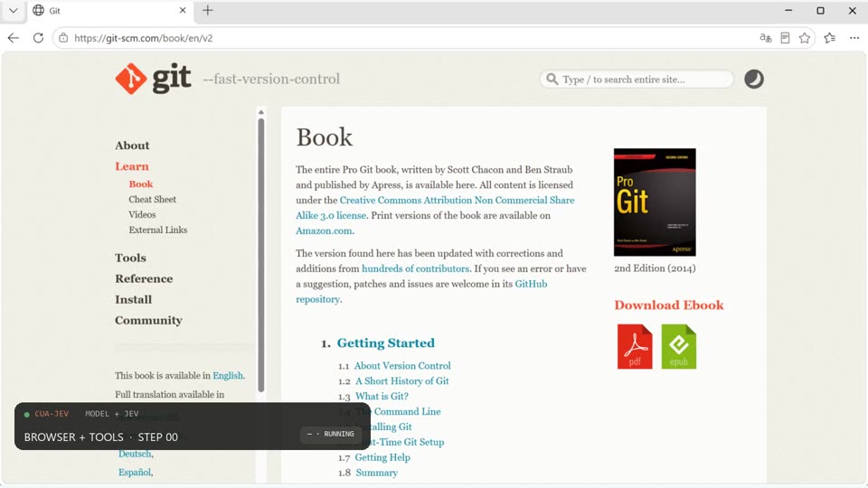868x488 pixels.
Task: Open the favorites list icon
Action: [829, 38]
